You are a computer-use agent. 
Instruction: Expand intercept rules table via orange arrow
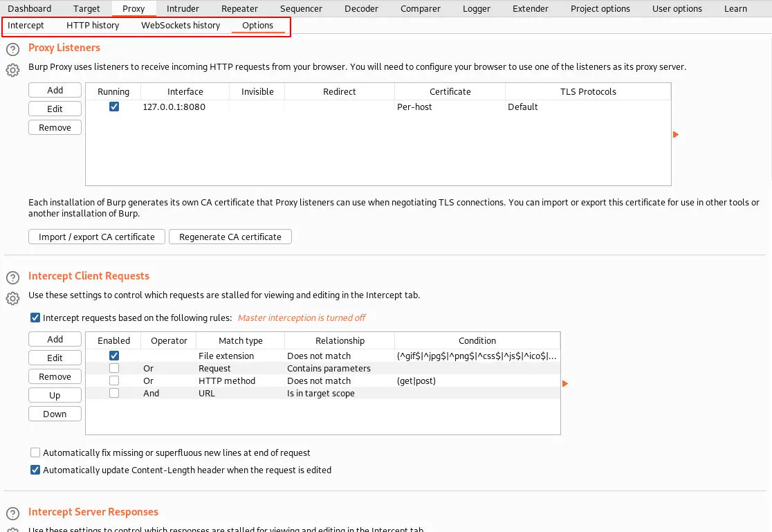coord(565,383)
